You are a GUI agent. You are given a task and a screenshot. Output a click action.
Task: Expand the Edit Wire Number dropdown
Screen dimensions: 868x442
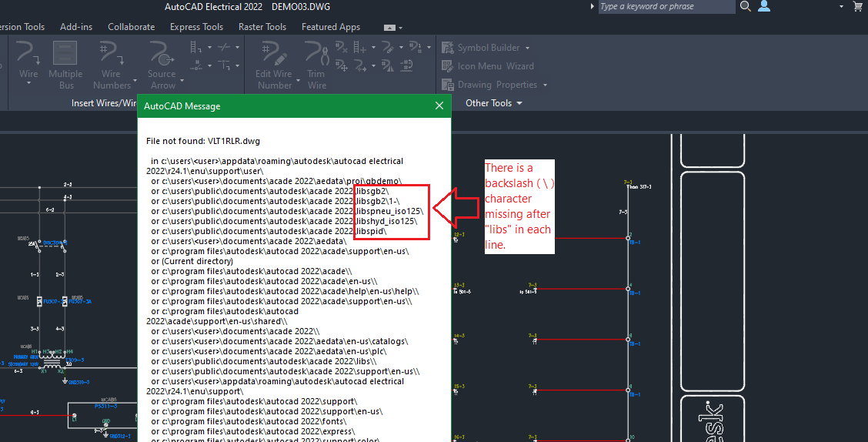[x=298, y=81]
